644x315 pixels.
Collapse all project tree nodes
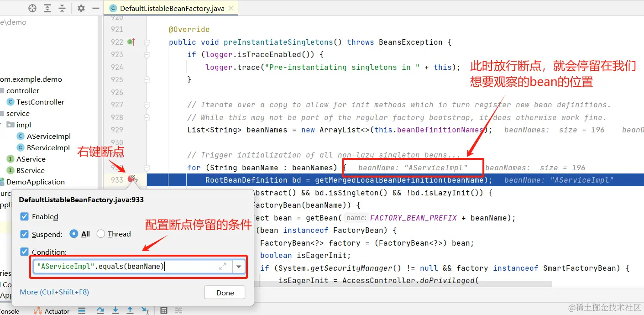[x=63, y=8]
